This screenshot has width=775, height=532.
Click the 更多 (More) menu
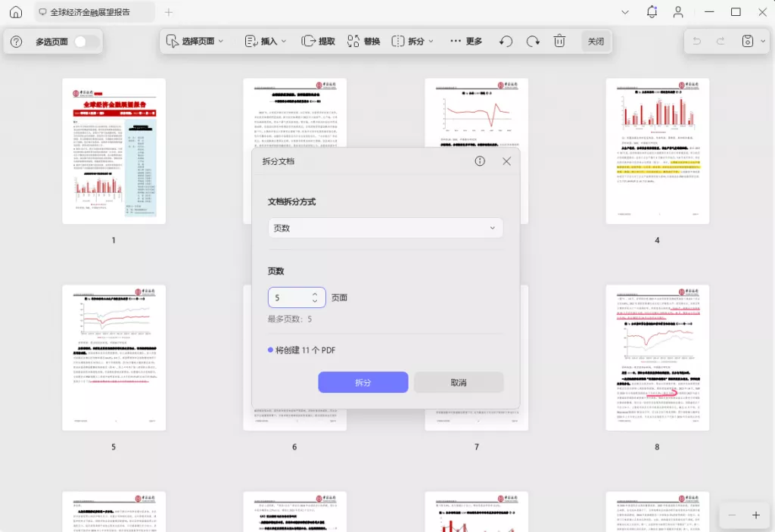[x=462, y=41]
